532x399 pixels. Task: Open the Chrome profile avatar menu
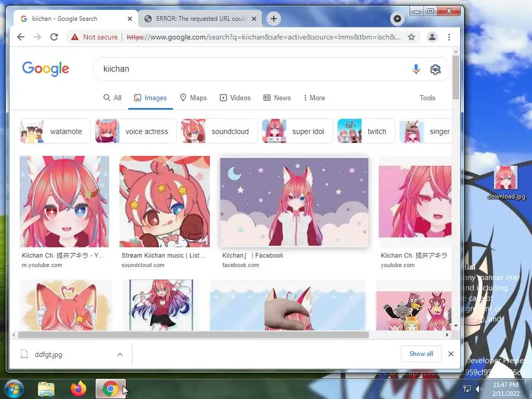432,37
